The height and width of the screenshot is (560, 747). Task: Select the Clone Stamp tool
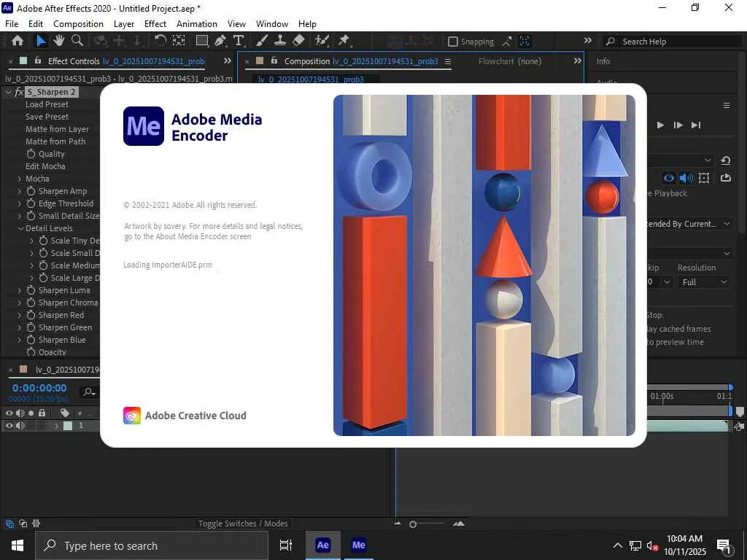point(280,41)
